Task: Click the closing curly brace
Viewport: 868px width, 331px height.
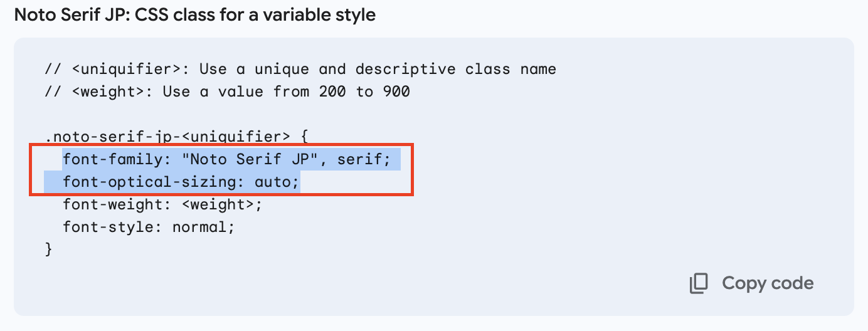Action: click(50, 250)
